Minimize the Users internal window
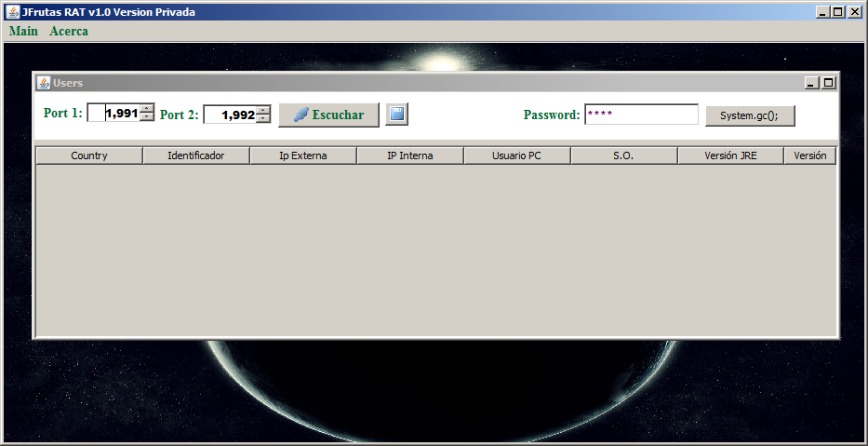 (x=812, y=83)
